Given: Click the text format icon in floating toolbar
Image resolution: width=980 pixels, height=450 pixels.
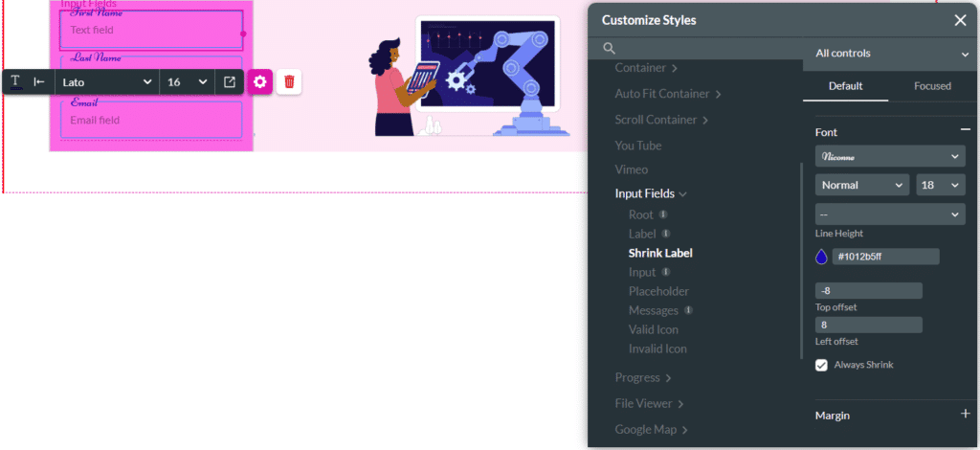Looking at the screenshot, I should click(16, 82).
